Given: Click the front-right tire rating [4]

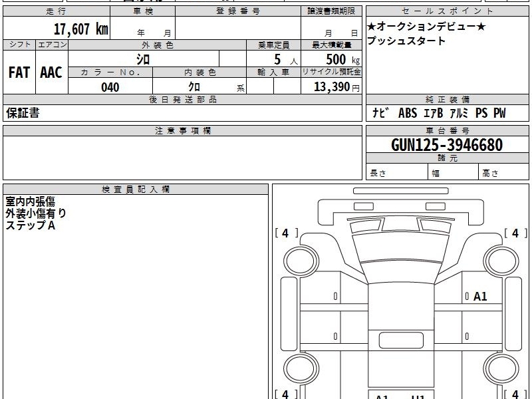Looking at the screenshot, I should [516, 233].
